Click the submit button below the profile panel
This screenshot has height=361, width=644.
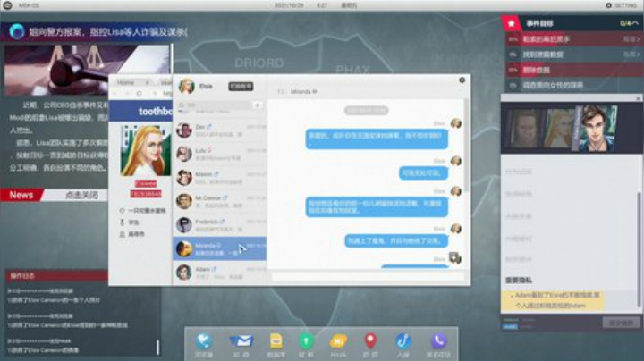(x=621, y=323)
